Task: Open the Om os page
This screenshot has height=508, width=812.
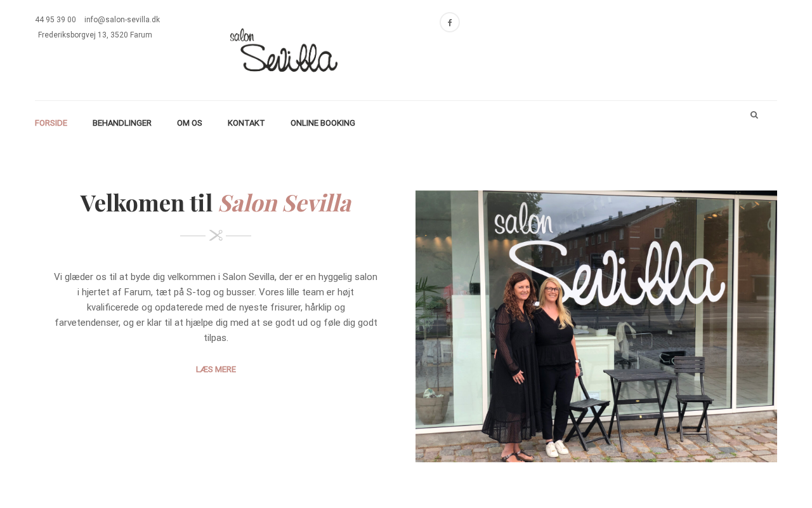Action: 190,123
